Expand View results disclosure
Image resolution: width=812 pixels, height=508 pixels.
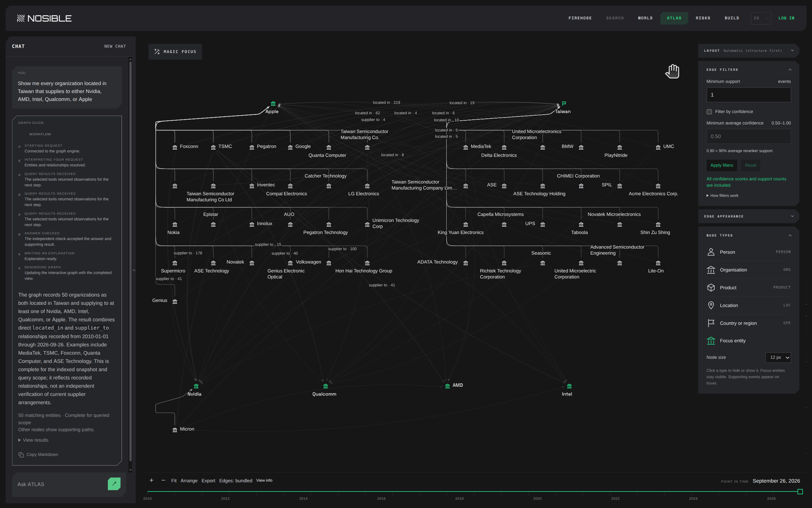33,440
